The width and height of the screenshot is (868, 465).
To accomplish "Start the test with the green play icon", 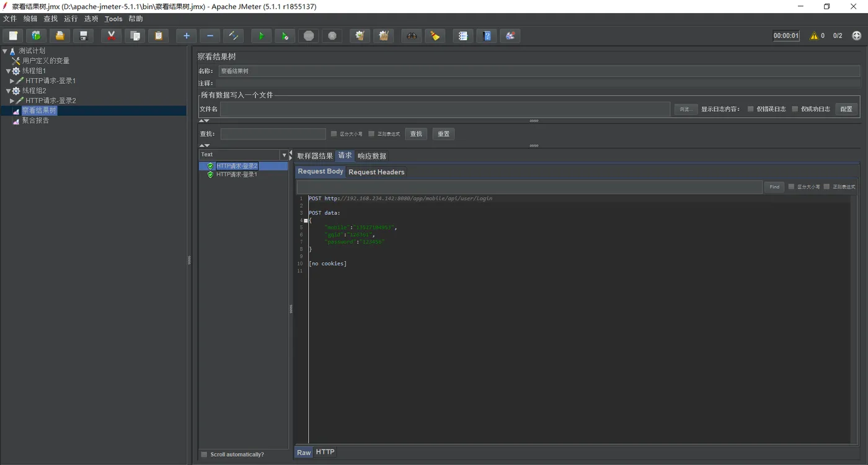I will 261,35.
